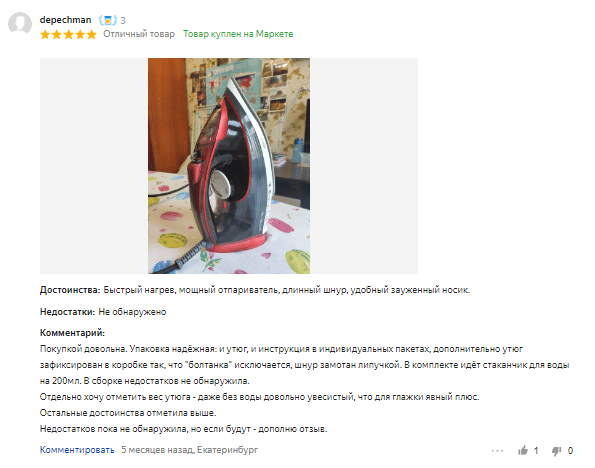Click the 'Достоинства' heading
The width and height of the screenshot is (595, 468).
pyautogui.click(x=70, y=290)
